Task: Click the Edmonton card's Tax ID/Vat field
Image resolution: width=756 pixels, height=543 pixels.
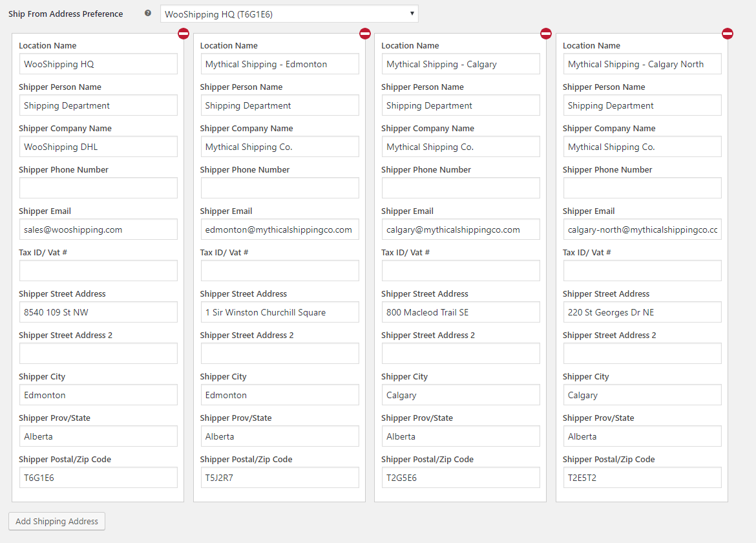Action: (280, 271)
